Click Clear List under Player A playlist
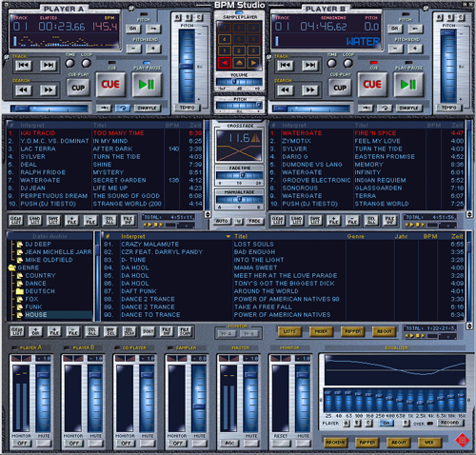Image resolution: width=476 pixels, height=455 pixels. coord(16,220)
